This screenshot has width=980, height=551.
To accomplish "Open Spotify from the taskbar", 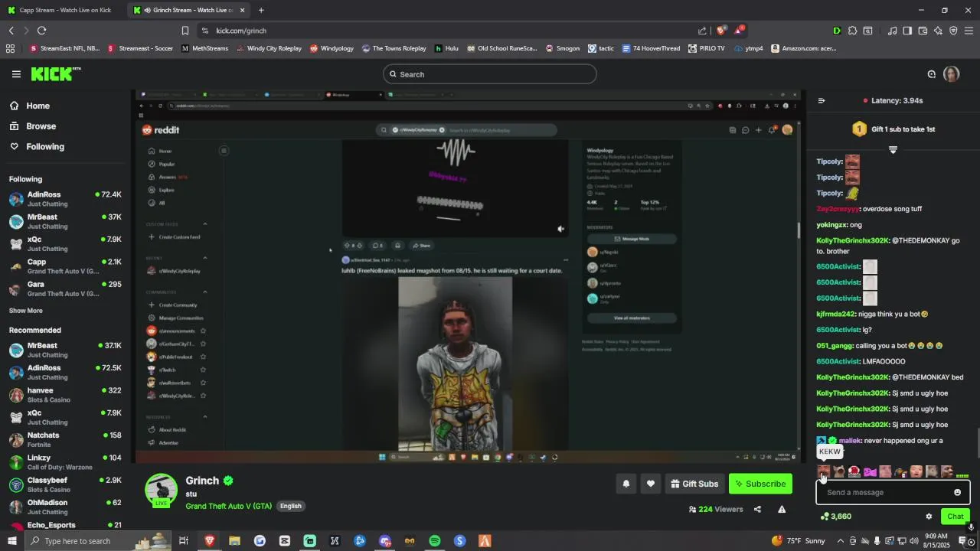I will pos(435,541).
